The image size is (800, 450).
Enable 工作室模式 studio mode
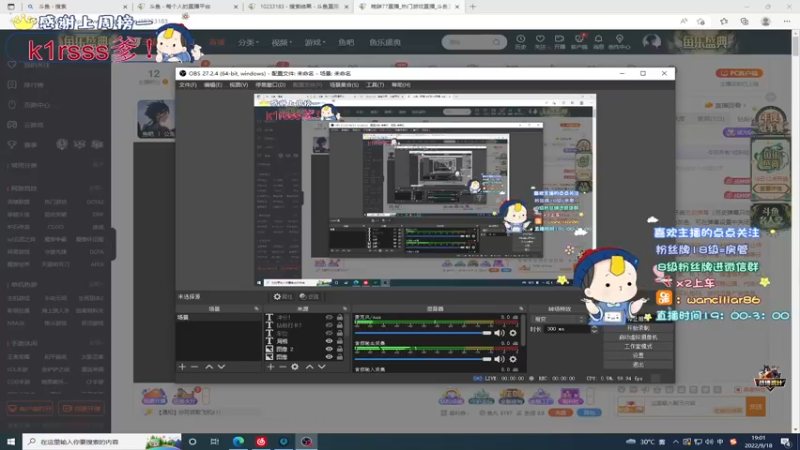[x=638, y=346]
